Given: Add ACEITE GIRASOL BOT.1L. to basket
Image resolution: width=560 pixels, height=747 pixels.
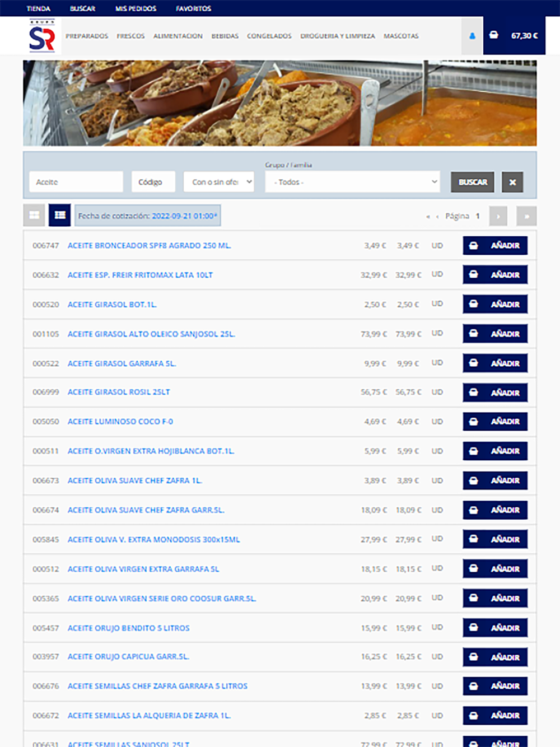Looking at the screenshot, I should pyautogui.click(x=495, y=304).
